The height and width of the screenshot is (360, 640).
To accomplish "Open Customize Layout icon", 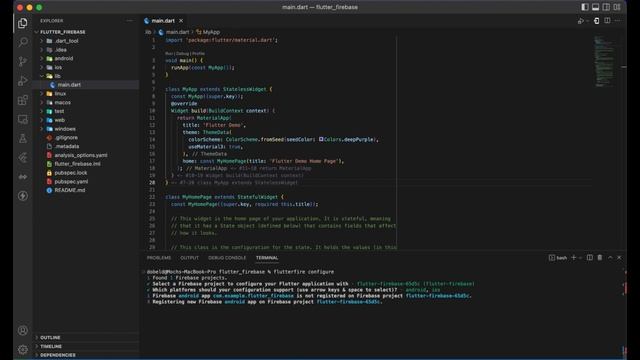I will 617,7.
